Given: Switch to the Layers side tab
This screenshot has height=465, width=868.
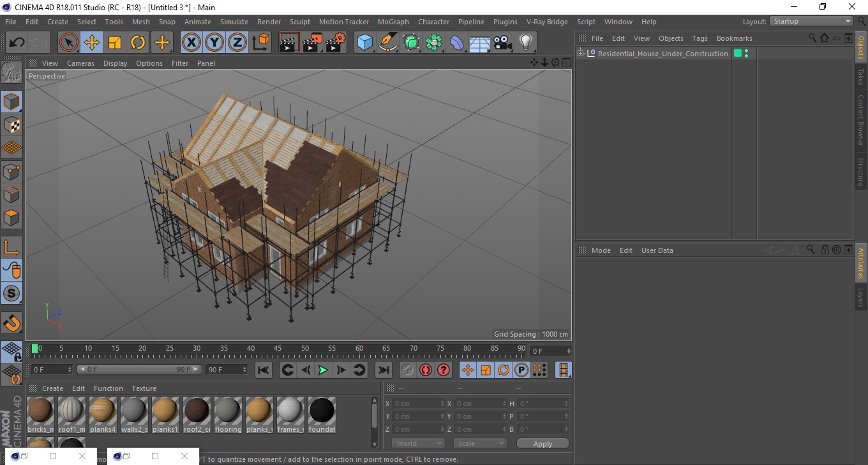Looking at the screenshot, I should point(861,298).
